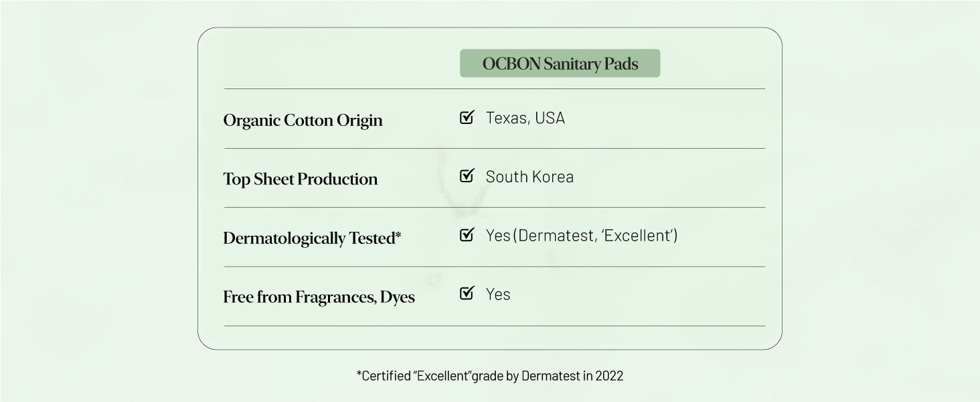Click the Dermatologically Tested row label
980x402 pixels.
coord(309,239)
